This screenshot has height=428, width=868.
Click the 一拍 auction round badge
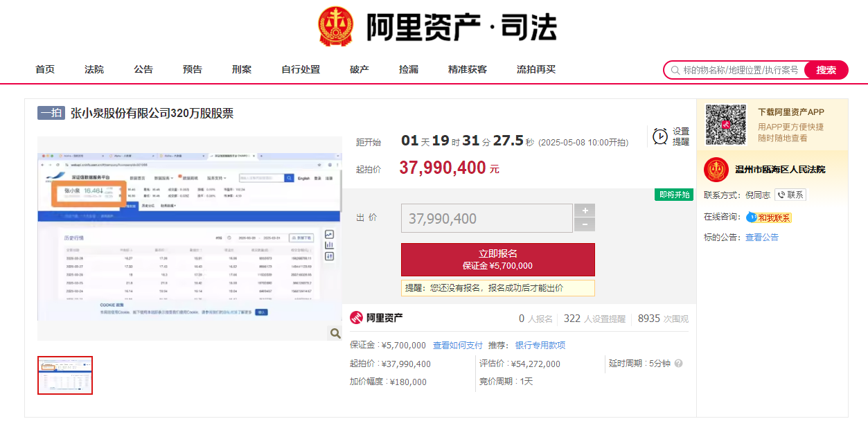51,113
